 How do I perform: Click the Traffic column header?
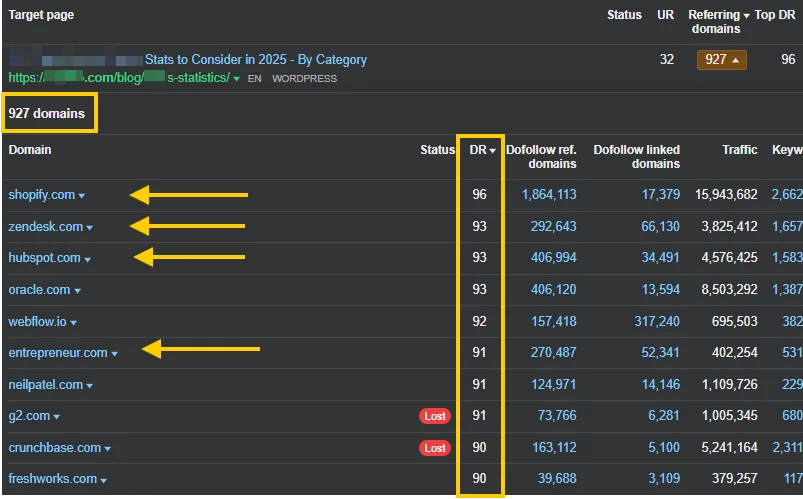coord(739,150)
